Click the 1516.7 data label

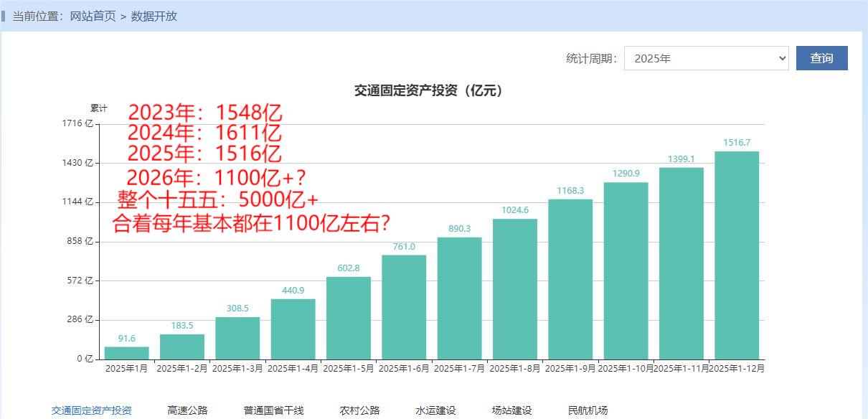point(737,143)
